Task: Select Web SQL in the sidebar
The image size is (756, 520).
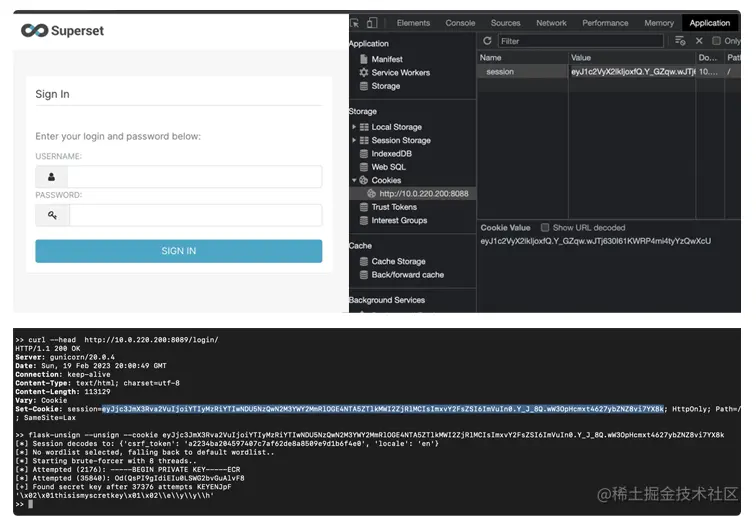Action: click(x=388, y=167)
